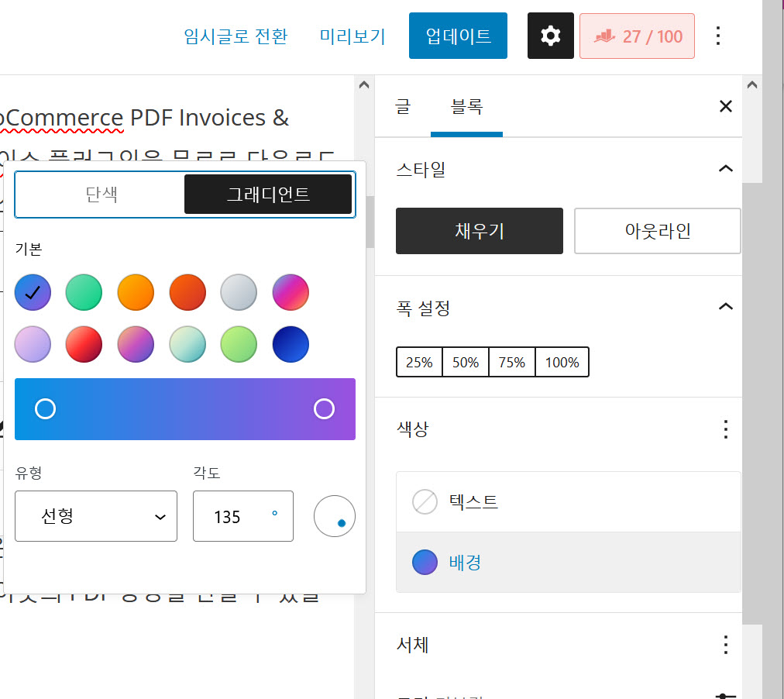Screen dimensions: 784x699
Task: Open the 서체 panel options menu
Action: tap(725, 644)
